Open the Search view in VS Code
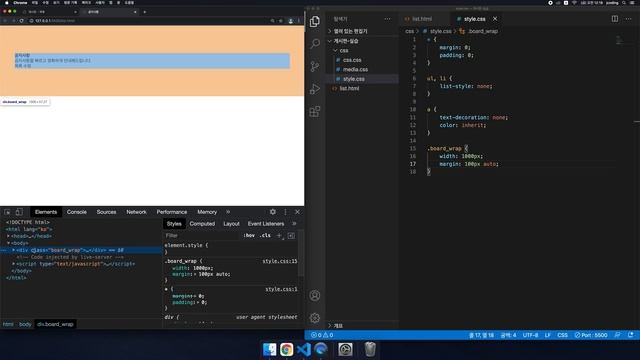The height and width of the screenshot is (360, 640). 315,44
